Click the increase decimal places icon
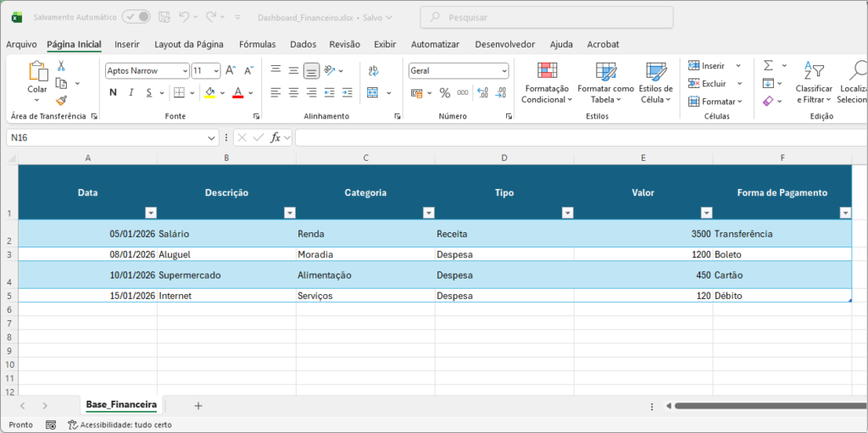Viewport: 868px width, 433px height. point(482,93)
